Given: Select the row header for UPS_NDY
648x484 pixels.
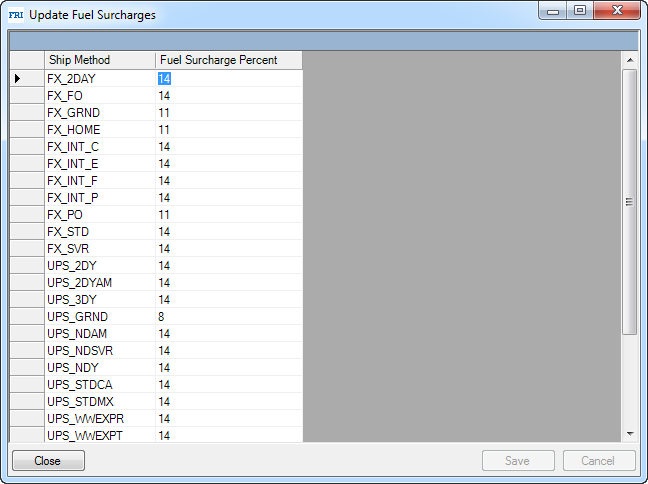Looking at the screenshot, I should 27,367.
